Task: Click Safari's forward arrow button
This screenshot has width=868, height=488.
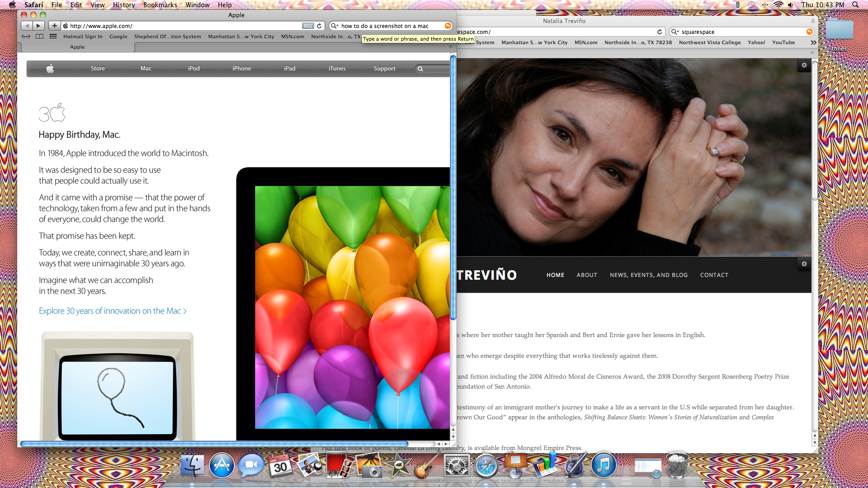Action: tap(38, 26)
